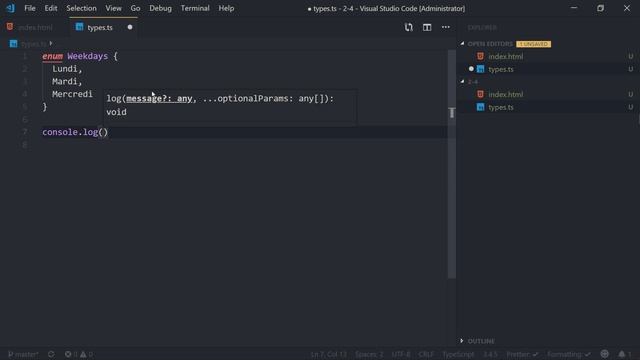Click the Explorer panel title
This screenshot has height=360, width=640.
[482, 28]
